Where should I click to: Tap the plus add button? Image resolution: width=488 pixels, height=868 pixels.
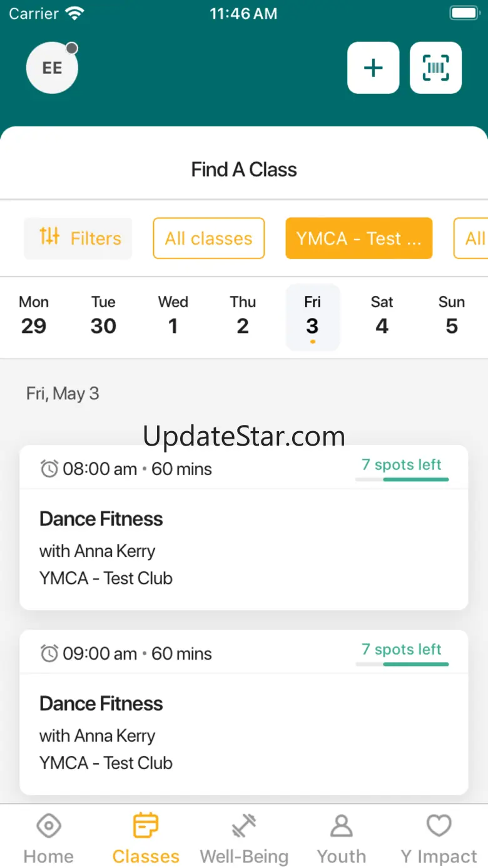click(x=373, y=68)
